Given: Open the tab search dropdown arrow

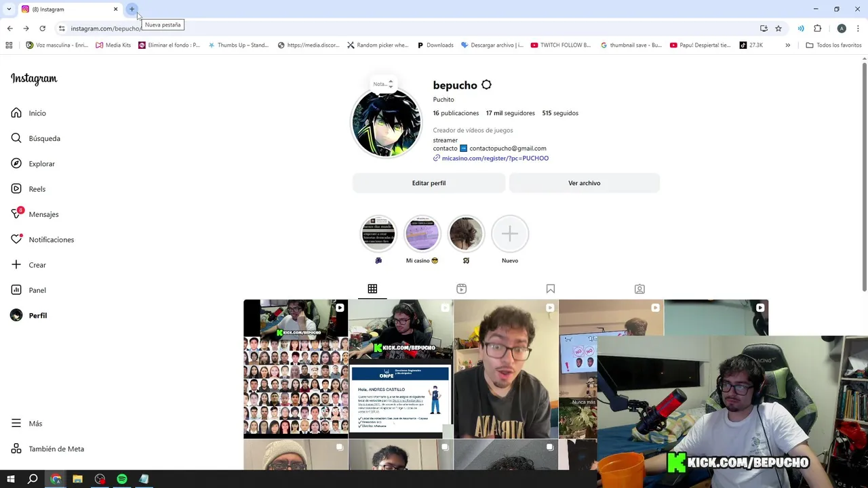Looking at the screenshot, I should pyautogui.click(x=9, y=9).
